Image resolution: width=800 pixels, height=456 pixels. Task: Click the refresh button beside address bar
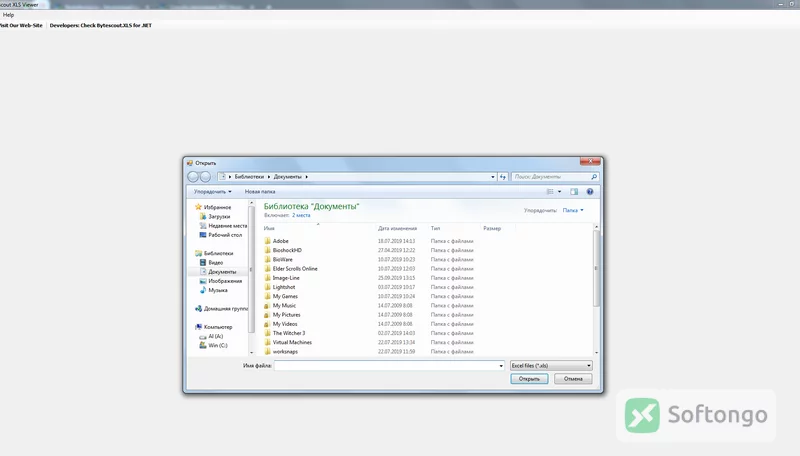pyautogui.click(x=503, y=176)
